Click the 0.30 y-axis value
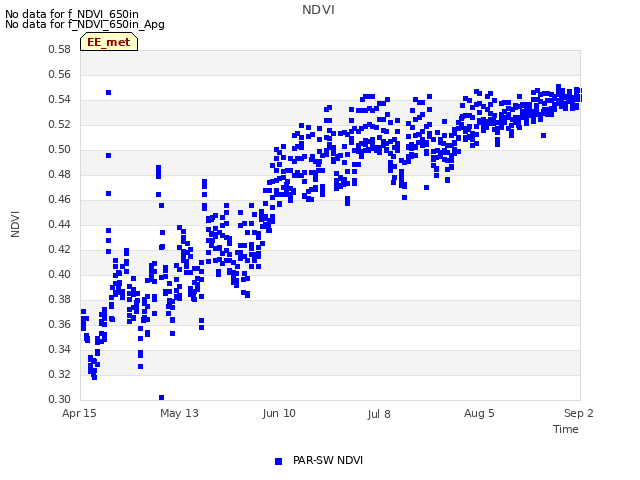Image resolution: width=640 pixels, height=480 pixels. (59, 400)
